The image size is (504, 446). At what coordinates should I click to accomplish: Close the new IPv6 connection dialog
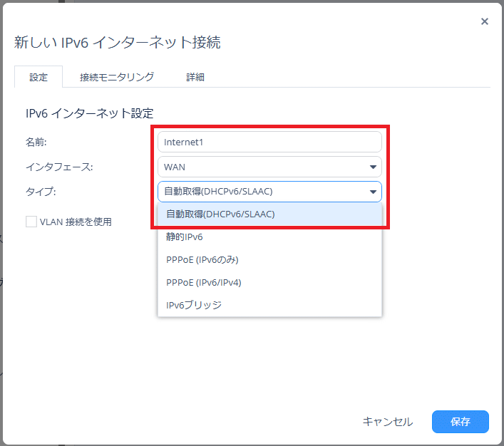pos(485,21)
